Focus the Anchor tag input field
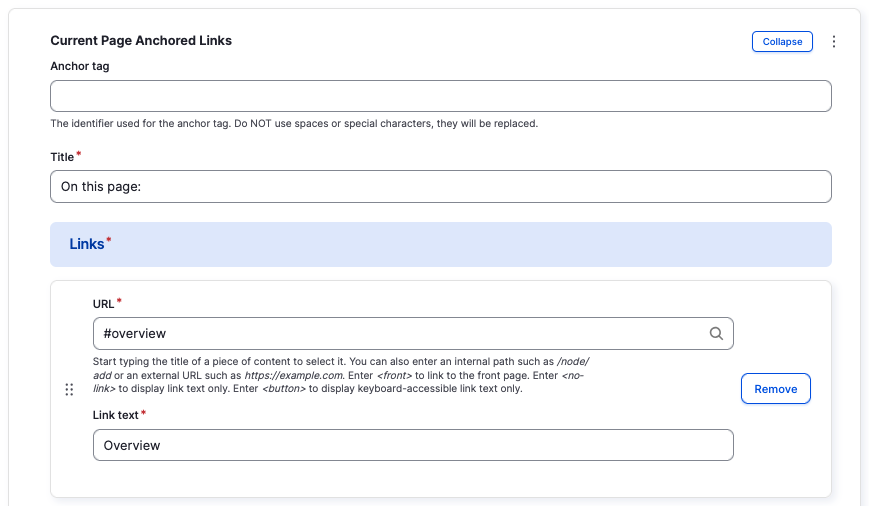The height and width of the screenshot is (506, 869). (440, 96)
